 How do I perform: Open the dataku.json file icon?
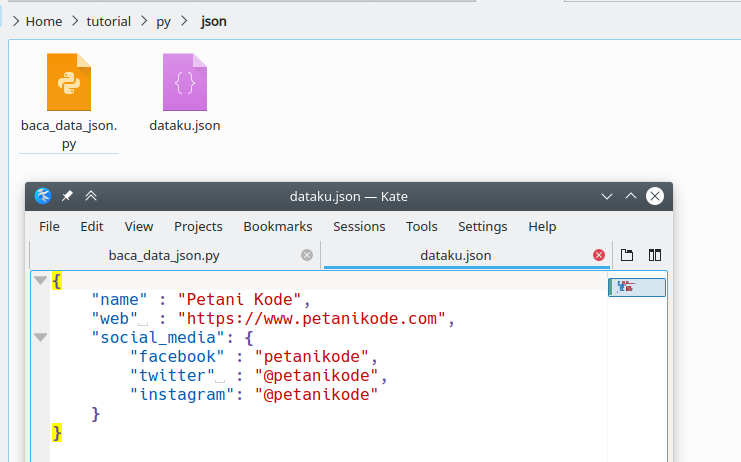pyautogui.click(x=185, y=82)
